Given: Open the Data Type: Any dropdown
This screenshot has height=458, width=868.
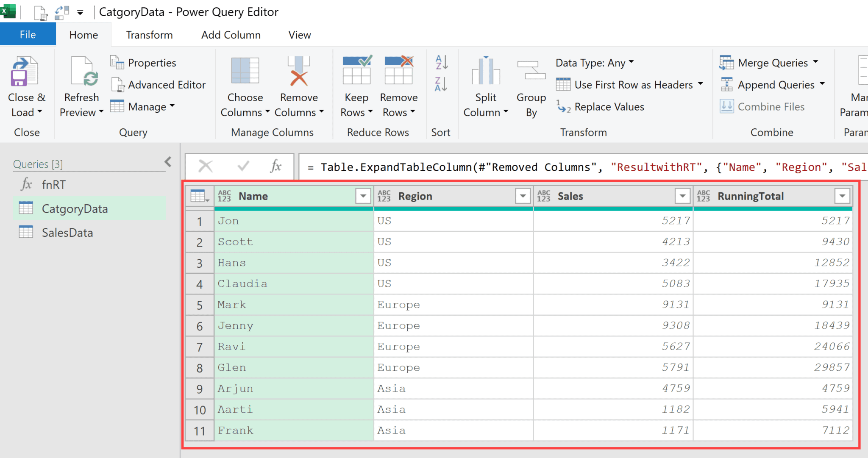Looking at the screenshot, I should point(593,62).
